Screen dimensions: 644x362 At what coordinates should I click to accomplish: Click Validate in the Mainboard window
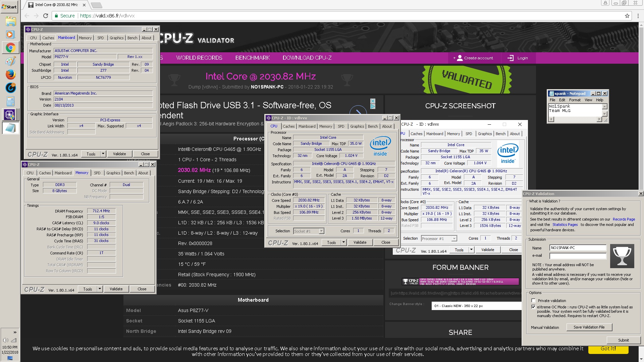119,154
